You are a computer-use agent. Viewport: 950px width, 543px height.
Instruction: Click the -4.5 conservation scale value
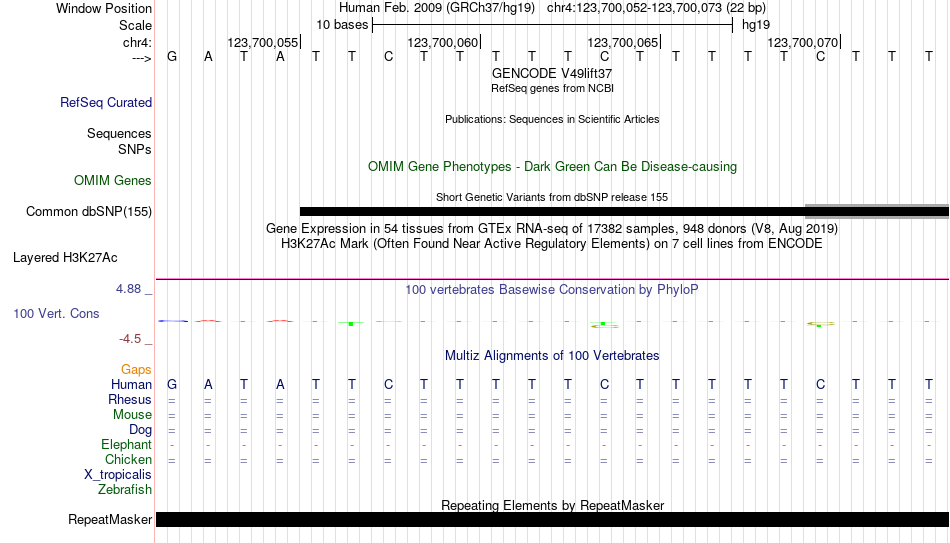point(130,339)
